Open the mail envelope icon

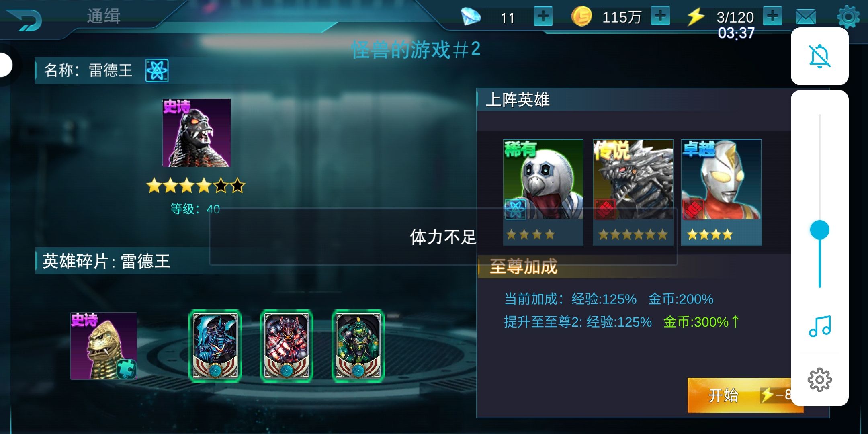click(x=806, y=17)
